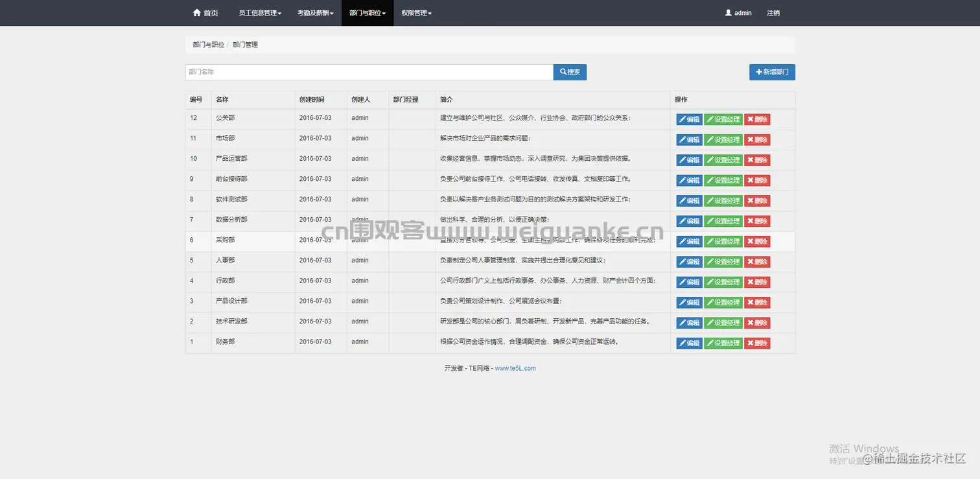The width and height of the screenshot is (980, 479).
Task: Edit the 产品设计部 department
Action: tap(690, 303)
